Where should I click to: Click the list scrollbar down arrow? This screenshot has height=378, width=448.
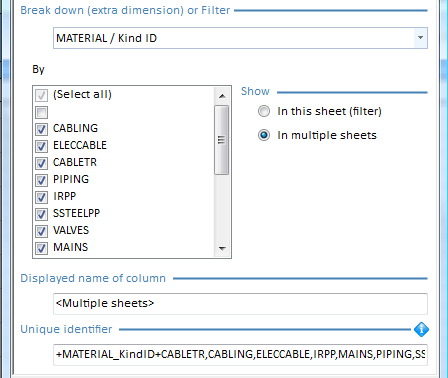click(222, 248)
